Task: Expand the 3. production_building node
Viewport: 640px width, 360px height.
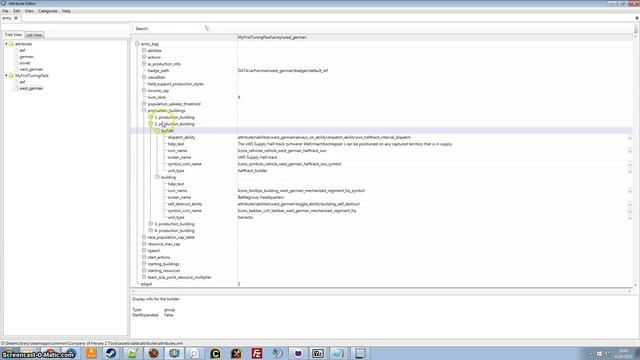Action: click(x=151, y=224)
